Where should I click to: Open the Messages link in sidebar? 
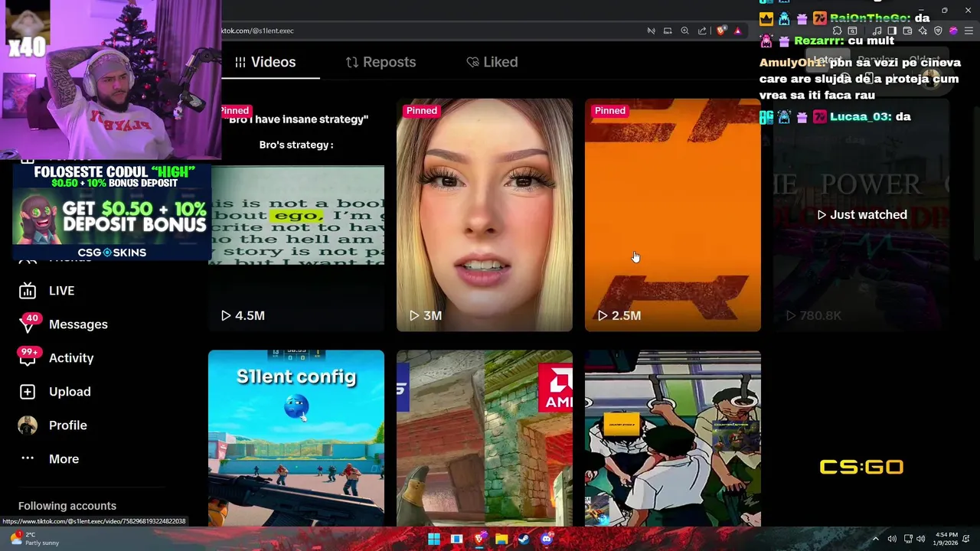click(78, 324)
